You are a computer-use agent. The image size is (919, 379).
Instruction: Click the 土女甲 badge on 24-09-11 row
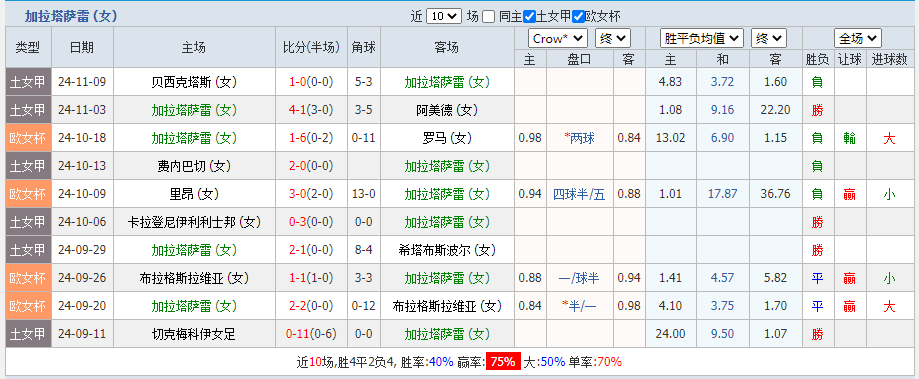[29, 334]
